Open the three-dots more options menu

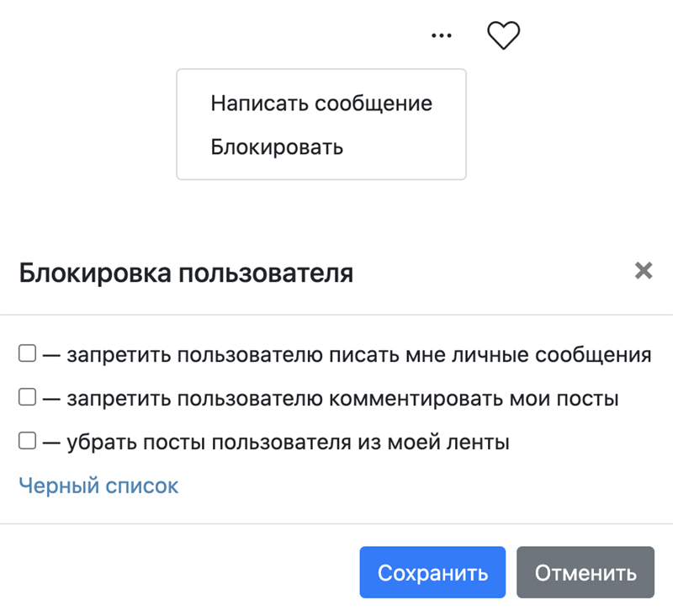(x=441, y=35)
